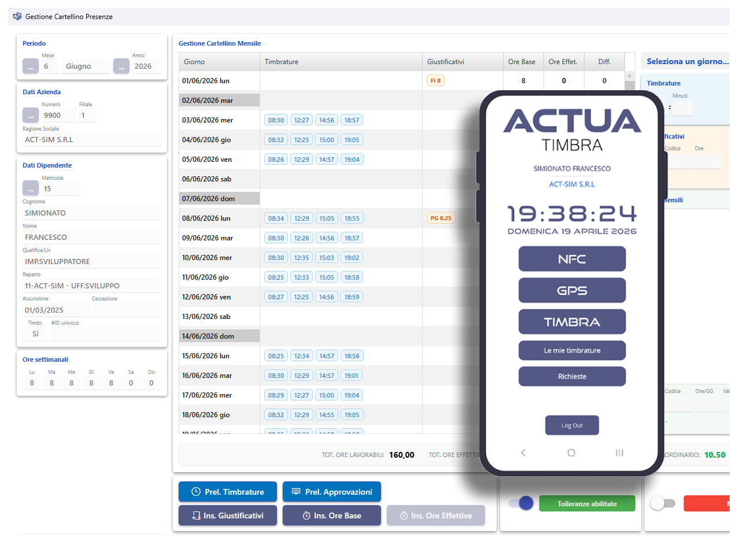Select the 01/06/2026 lun row
This screenshot has height=560, width=740.
[x=402, y=81]
